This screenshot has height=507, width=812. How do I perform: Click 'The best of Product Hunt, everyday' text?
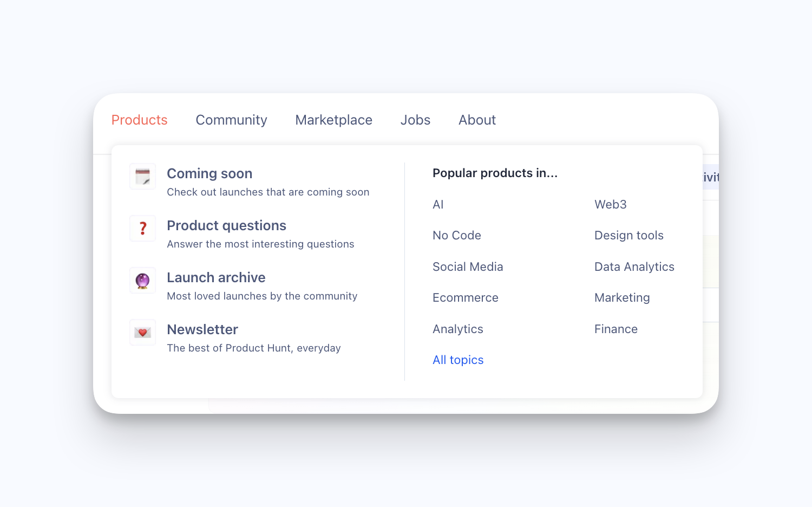254,348
